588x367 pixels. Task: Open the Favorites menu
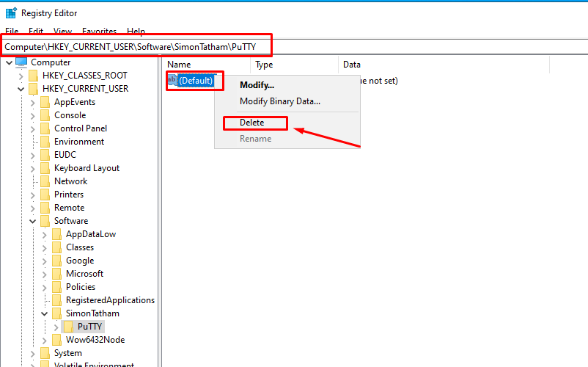(x=100, y=31)
